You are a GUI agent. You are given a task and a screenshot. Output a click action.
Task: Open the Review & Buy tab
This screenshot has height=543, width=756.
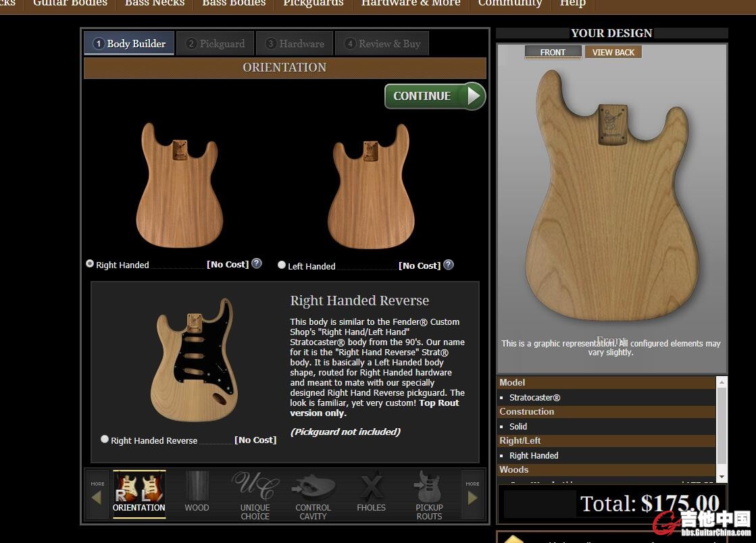[382, 44]
